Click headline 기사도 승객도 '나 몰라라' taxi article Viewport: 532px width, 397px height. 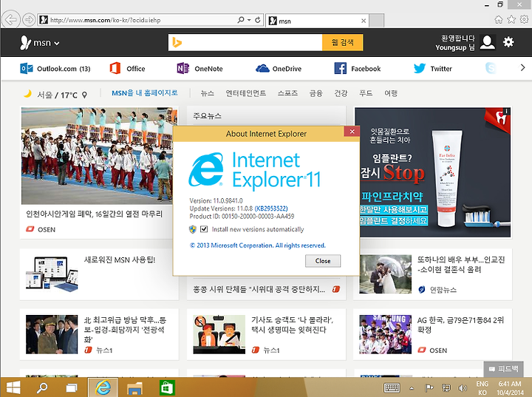pyautogui.click(x=292, y=325)
